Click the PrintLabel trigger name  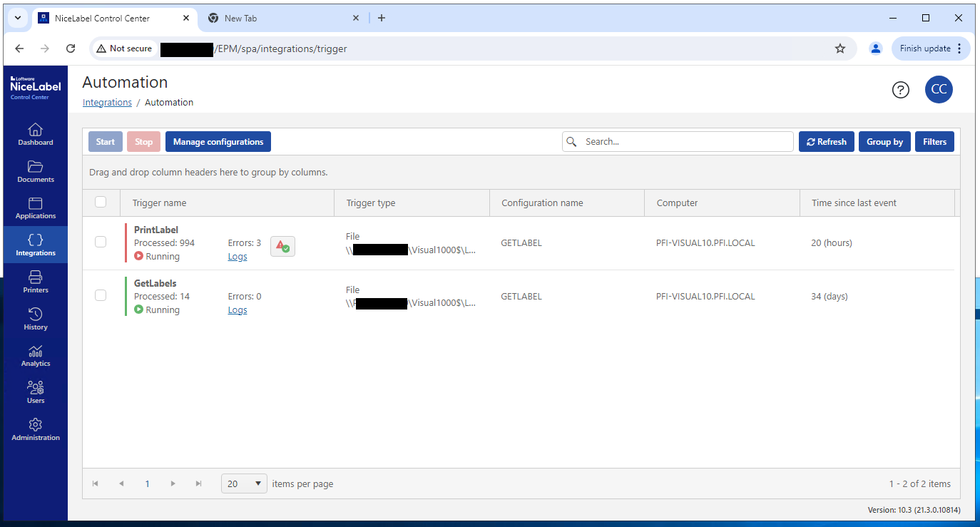coord(155,230)
